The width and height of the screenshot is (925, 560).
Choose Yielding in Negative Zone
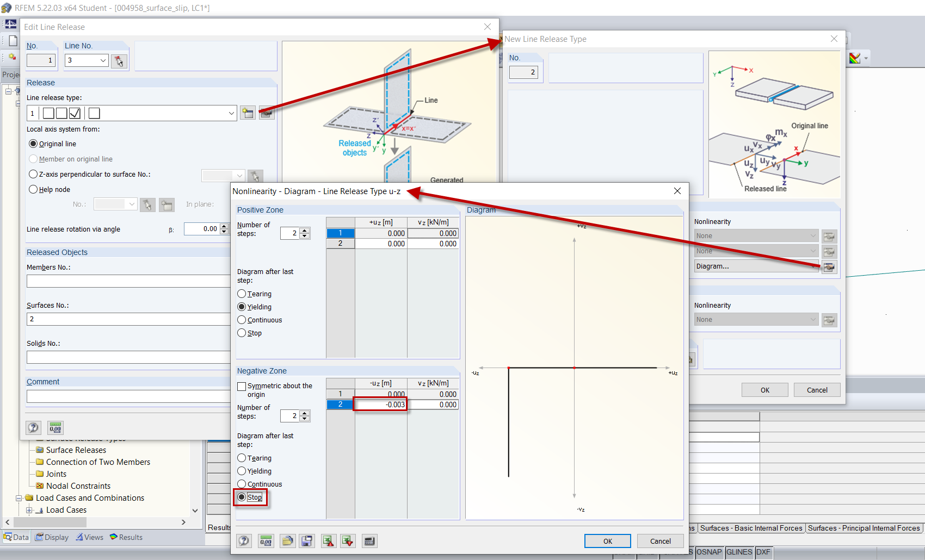point(242,471)
